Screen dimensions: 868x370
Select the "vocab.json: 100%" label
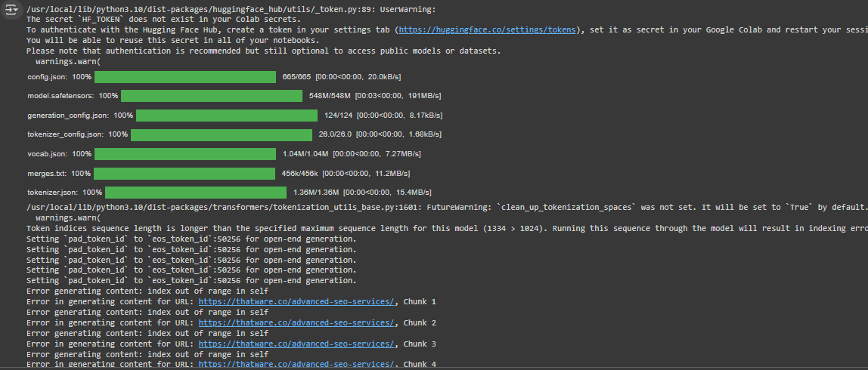coord(59,154)
